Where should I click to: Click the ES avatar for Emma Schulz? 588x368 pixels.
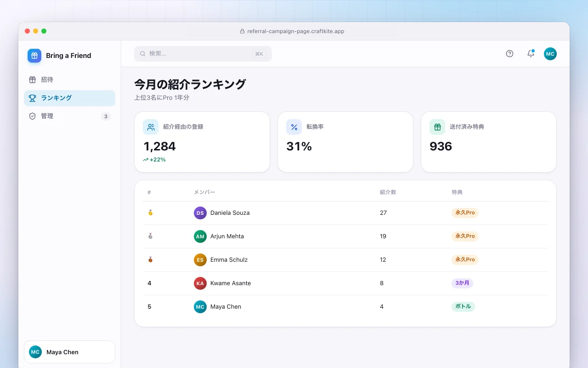coord(200,260)
